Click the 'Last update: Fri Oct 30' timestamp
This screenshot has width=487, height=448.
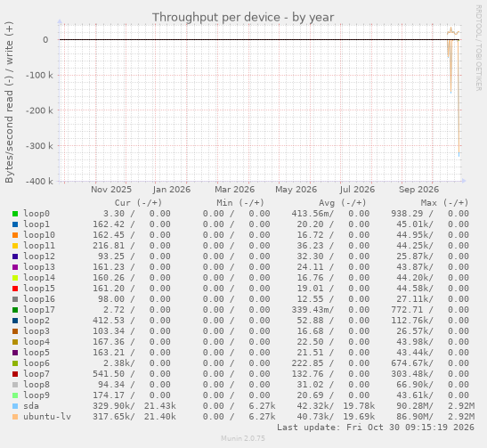tap(376, 428)
